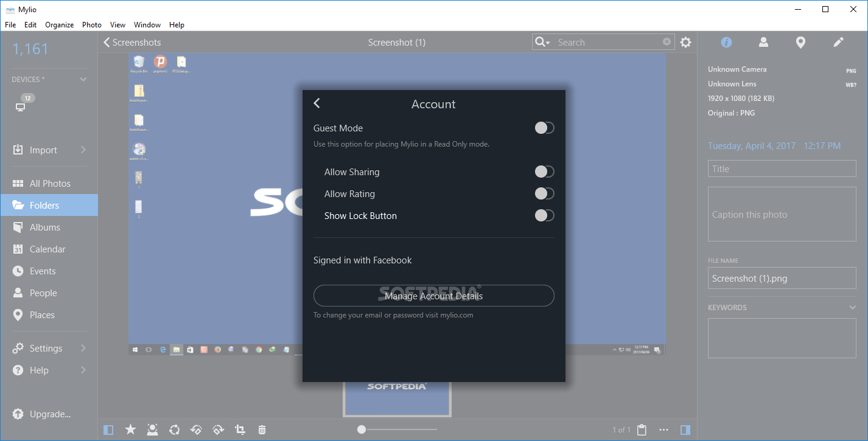This screenshot has width=868, height=441.
Task: Go back to Screenshots folder
Action: click(132, 42)
